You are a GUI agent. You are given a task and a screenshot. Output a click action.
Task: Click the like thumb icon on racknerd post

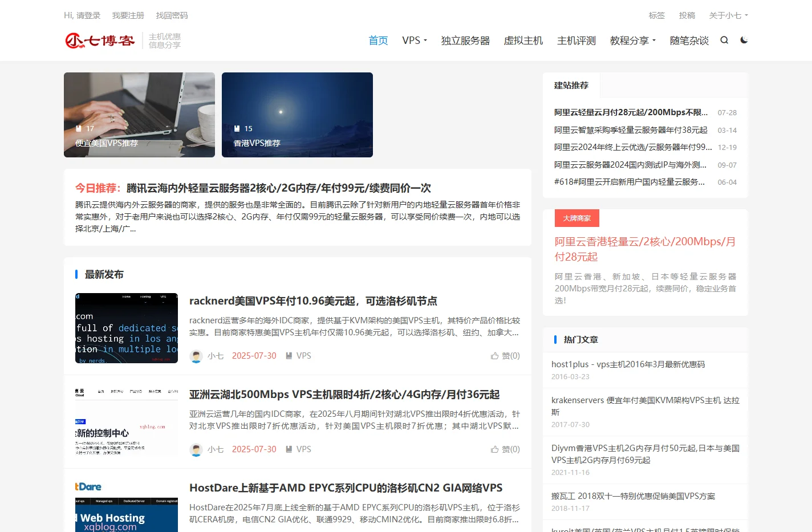(494, 356)
